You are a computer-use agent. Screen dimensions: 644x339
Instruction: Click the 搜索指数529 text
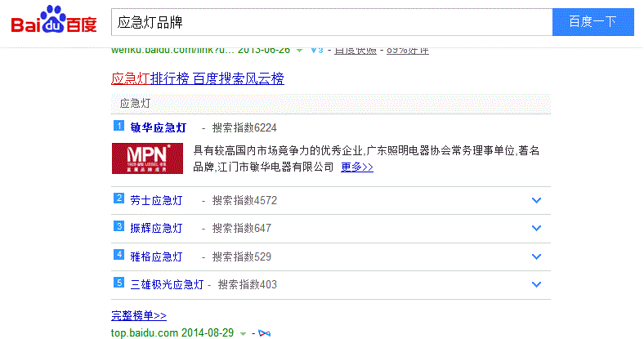coord(242,257)
